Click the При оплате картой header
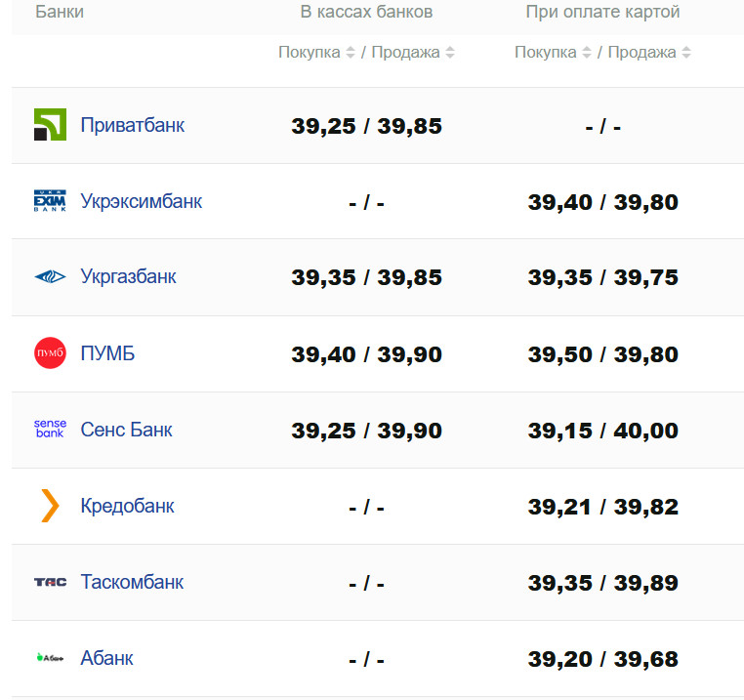Viewport: 744px width, 700px height. (x=602, y=12)
